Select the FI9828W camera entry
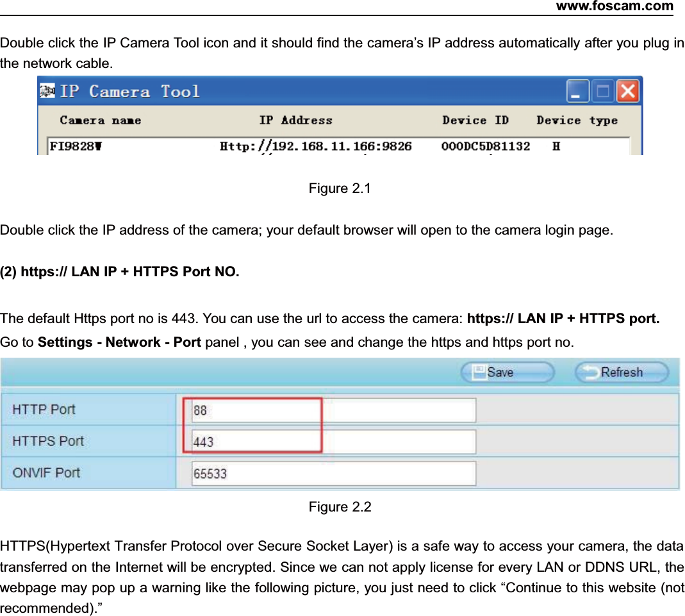Screen dimensions: 685x616 (x=76, y=146)
